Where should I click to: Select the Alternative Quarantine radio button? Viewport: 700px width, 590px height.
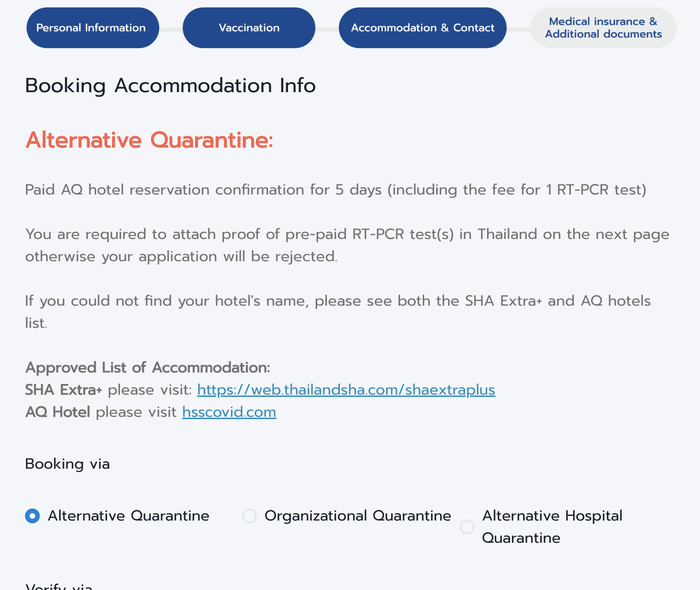pyautogui.click(x=32, y=516)
